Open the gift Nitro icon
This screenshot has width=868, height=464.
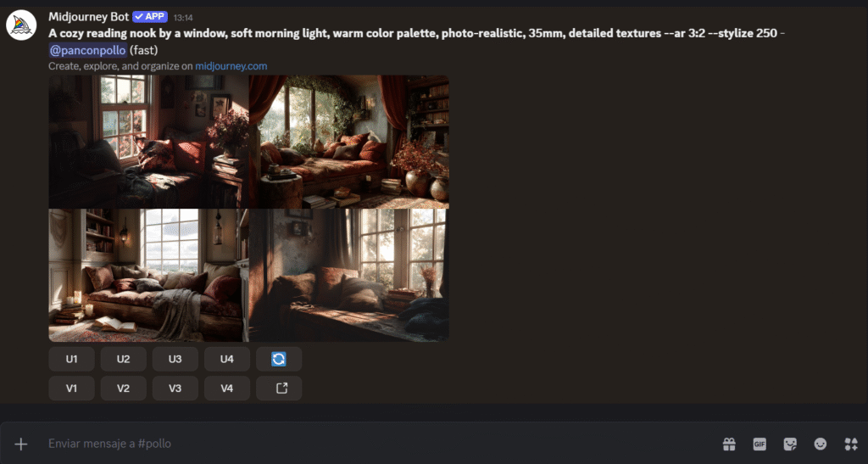[x=729, y=444]
